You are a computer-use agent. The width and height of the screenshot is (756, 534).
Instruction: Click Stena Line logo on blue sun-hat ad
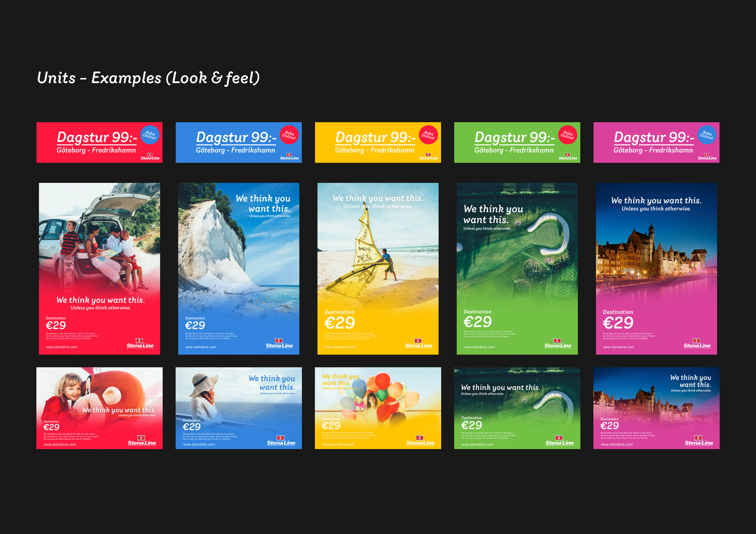pyautogui.click(x=281, y=441)
